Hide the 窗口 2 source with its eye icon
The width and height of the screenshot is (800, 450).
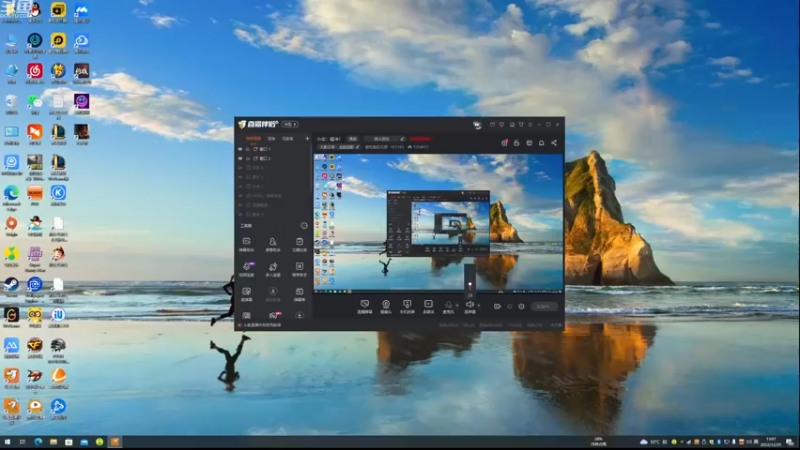coord(240,159)
